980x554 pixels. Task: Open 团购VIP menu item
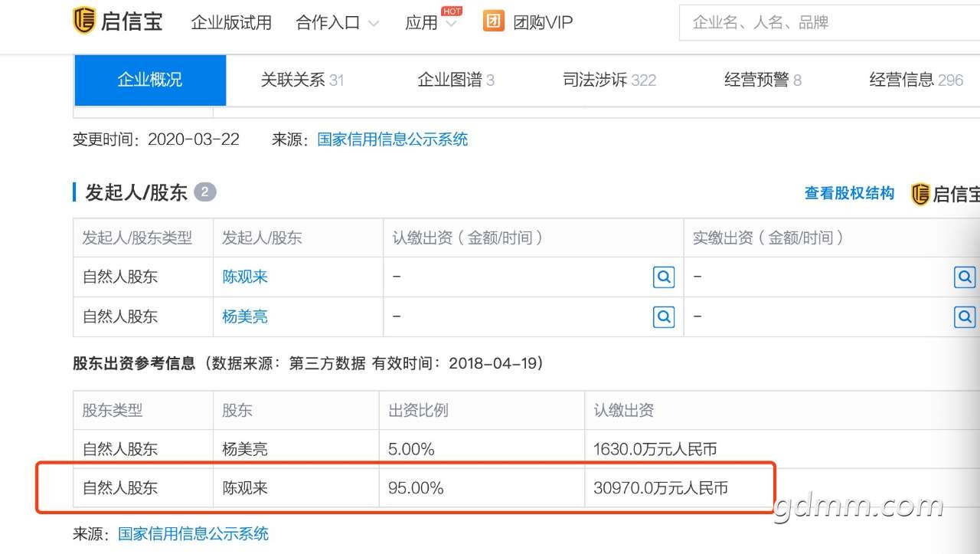[x=543, y=23]
